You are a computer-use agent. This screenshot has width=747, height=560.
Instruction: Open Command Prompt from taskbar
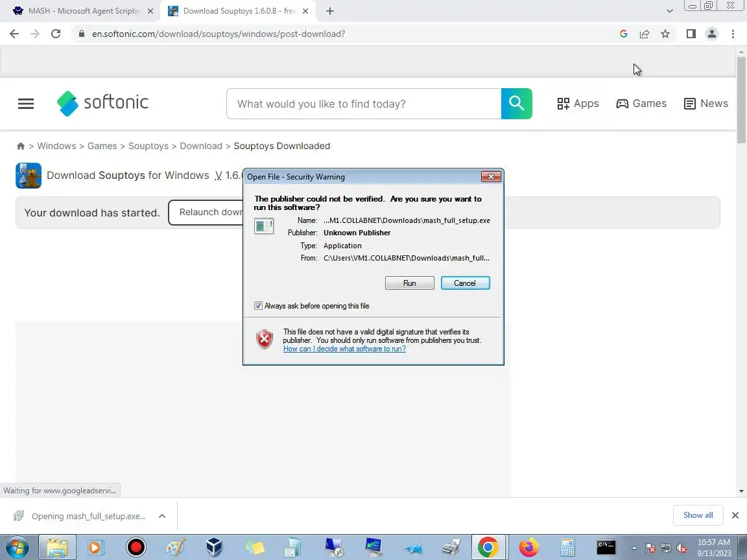tap(606, 546)
